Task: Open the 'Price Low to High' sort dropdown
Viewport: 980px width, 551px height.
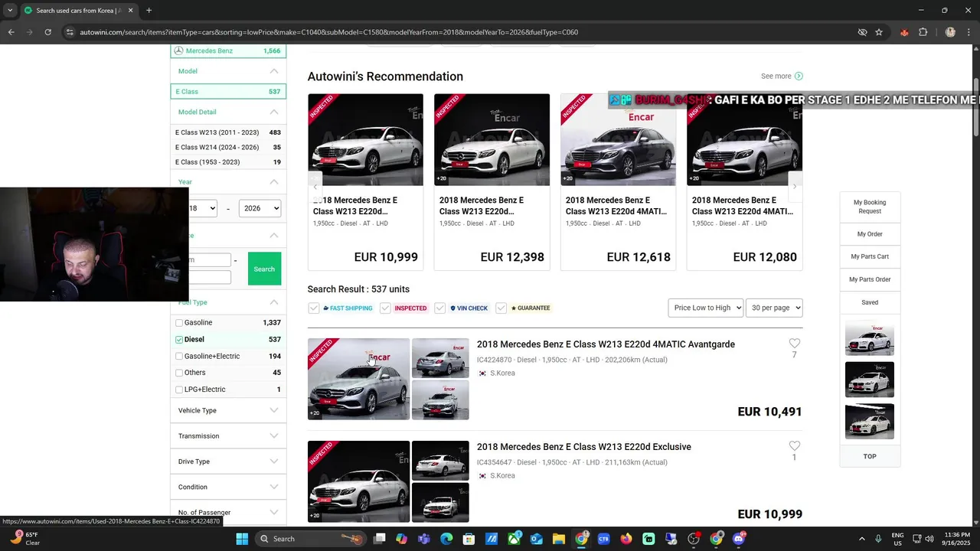Action: coord(705,308)
